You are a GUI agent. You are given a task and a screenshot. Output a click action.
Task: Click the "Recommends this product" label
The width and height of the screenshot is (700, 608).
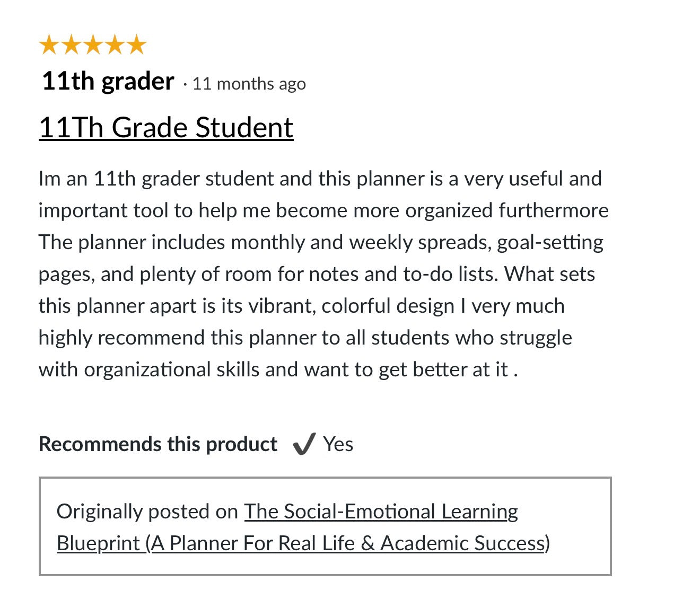point(158,444)
